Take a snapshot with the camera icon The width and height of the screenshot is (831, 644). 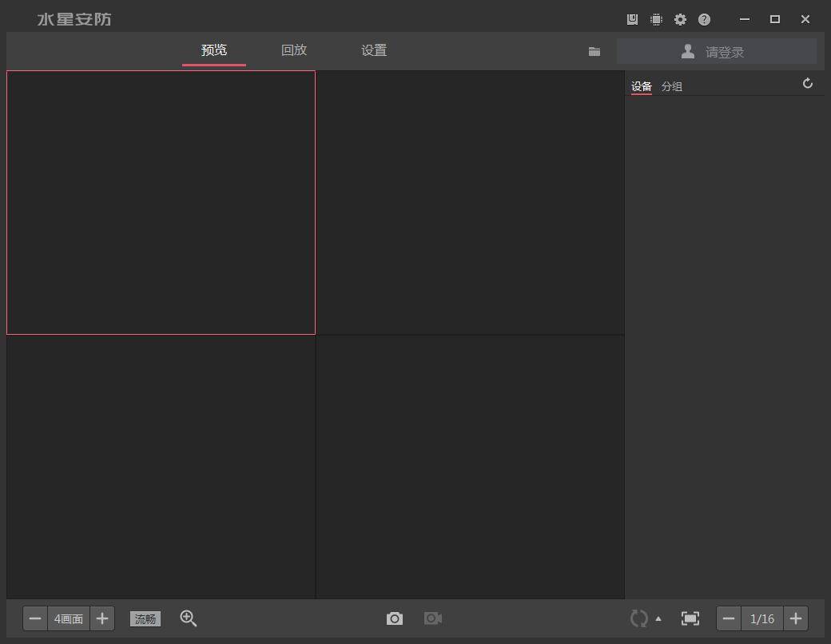pyautogui.click(x=395, y=618)
